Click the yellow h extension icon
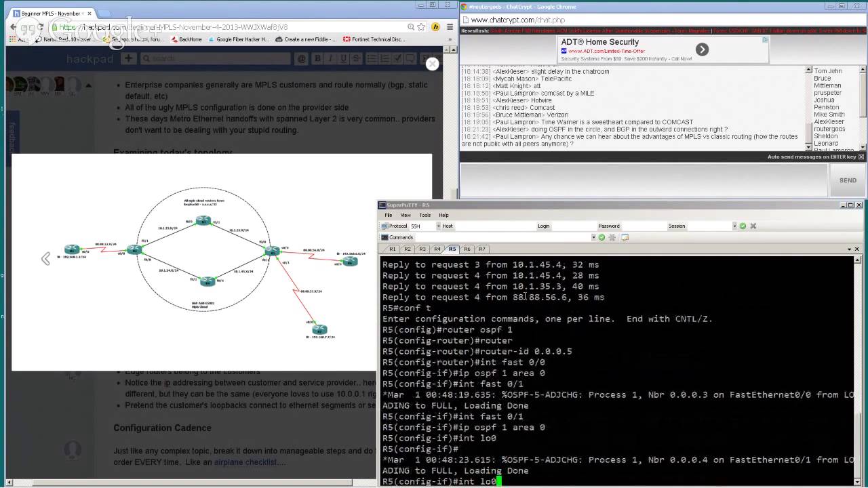Image resolution: width=868 pixels, height=488 pixels. click(435, 27)
